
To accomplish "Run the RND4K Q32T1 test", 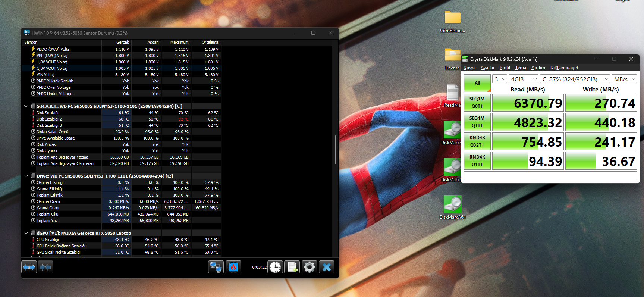I will coord(477,141).
